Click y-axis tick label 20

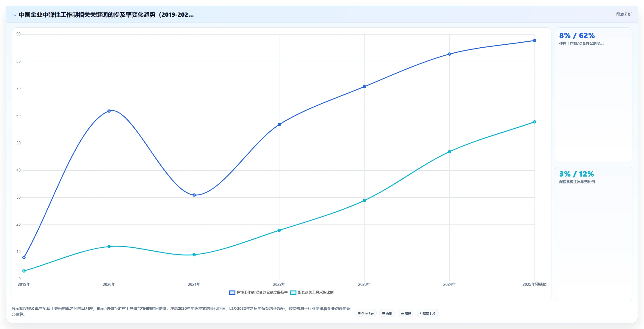[18, 224]
